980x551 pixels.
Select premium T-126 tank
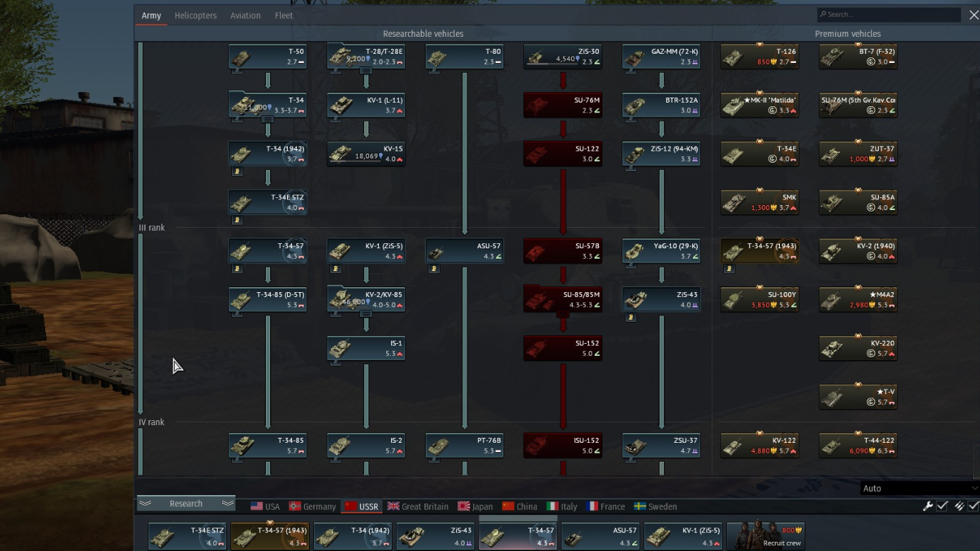tap(759, 57)
